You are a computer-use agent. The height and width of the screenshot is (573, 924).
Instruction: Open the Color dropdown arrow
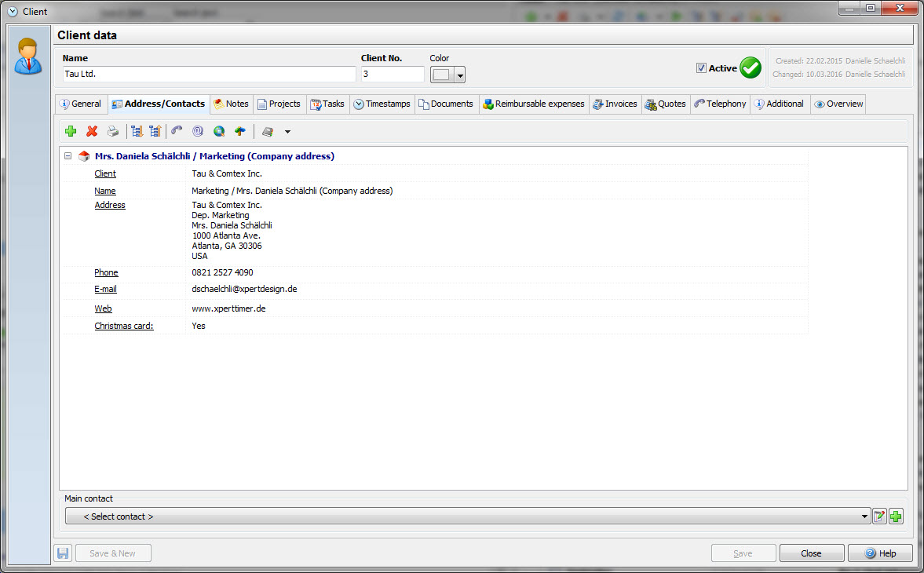click(x=460, y=75)
